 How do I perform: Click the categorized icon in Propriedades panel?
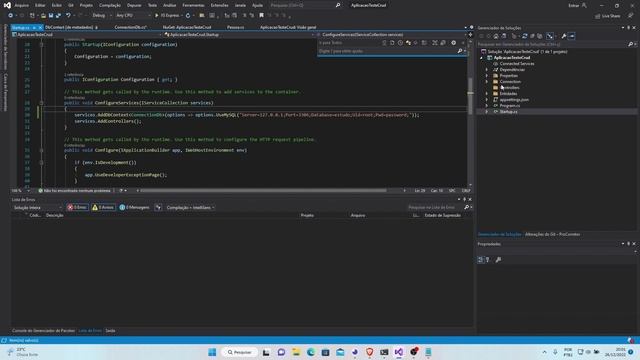click(x=480, y=260)
